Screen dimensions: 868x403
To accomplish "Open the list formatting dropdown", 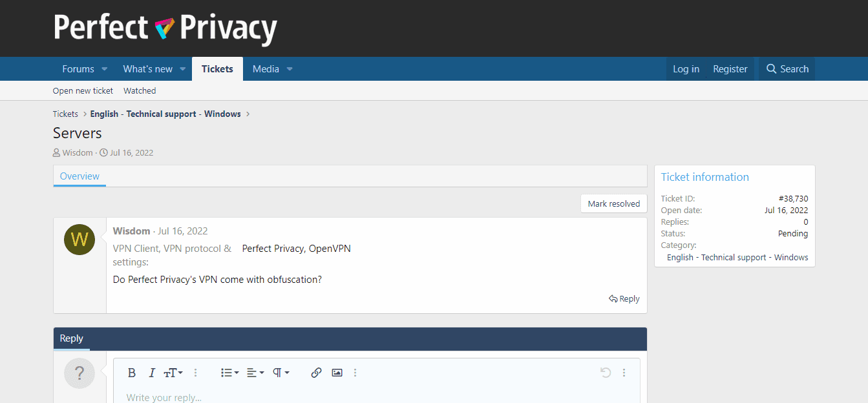I will click(x=229, y=373).
